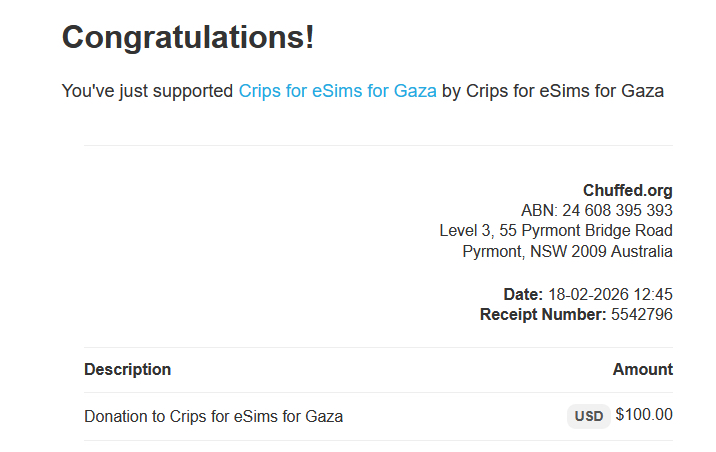This screenshot has height=452, width=716.
Task: Click the bold Date: label
Action: coord(523,295)
